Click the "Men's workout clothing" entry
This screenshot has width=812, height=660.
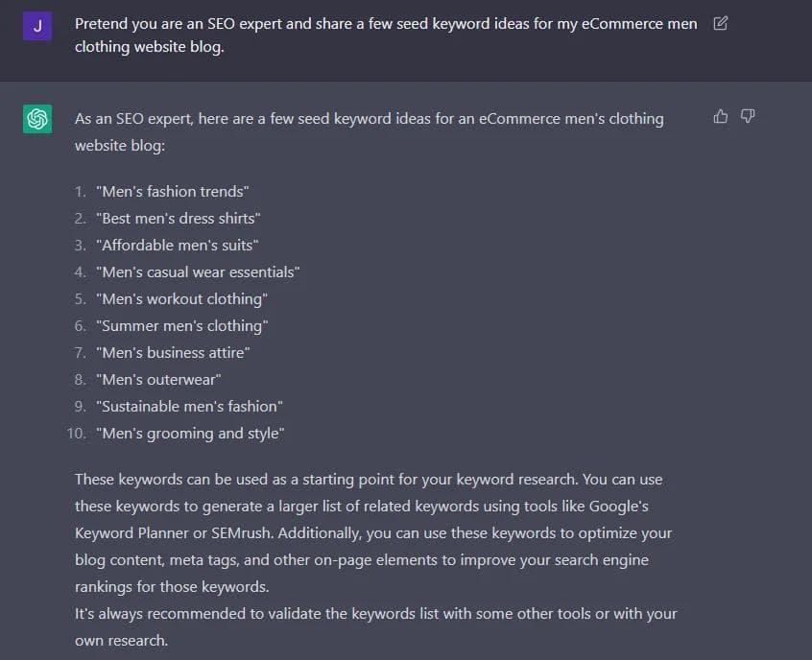(x=181, y=299)
